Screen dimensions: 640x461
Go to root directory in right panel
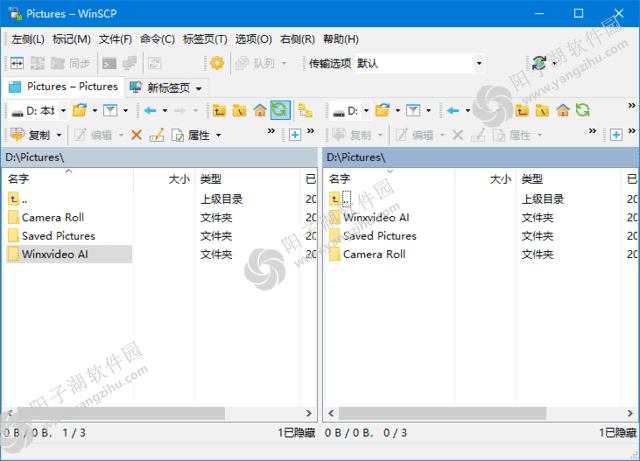(x=542, y=110)
